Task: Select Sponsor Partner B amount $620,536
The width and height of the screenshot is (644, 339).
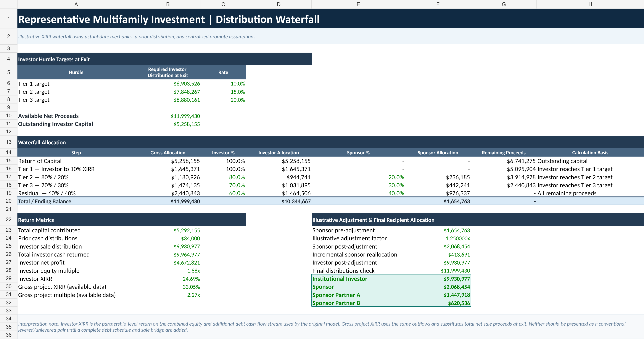Action: point(459,303)
